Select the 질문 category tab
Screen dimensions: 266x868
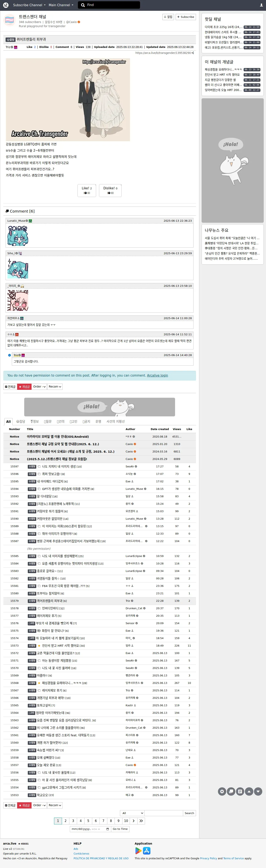(48, 422)
